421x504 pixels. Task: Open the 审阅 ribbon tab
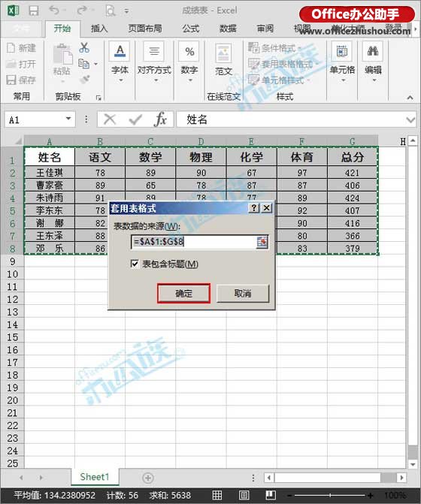click(x=265, y=29)
